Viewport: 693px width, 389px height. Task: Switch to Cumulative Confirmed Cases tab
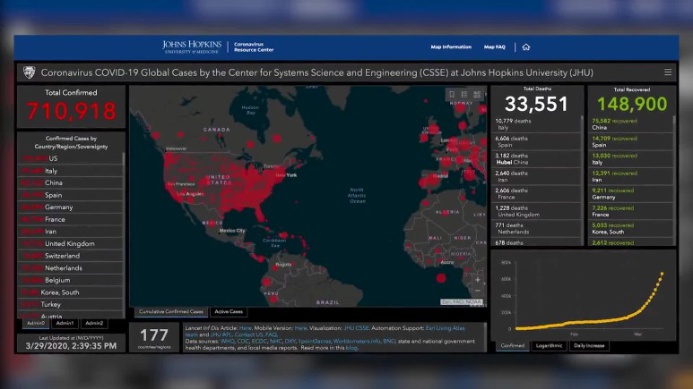pos(171,312)
